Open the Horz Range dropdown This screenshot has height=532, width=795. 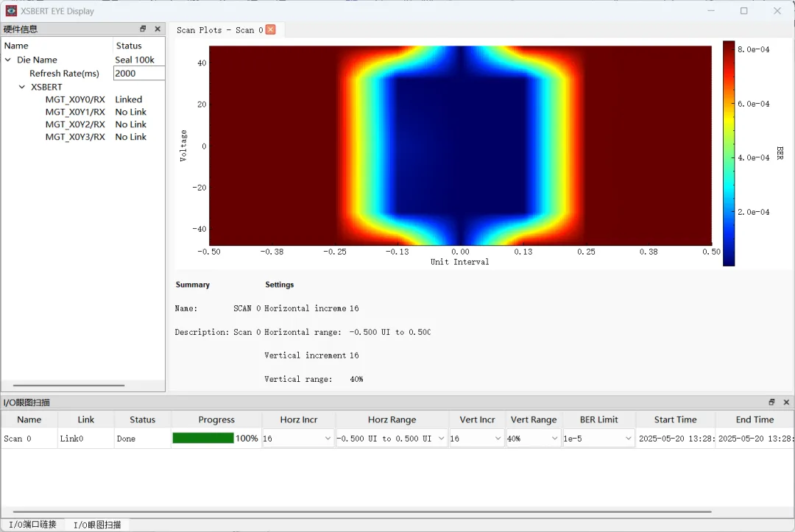pos(392,439)
